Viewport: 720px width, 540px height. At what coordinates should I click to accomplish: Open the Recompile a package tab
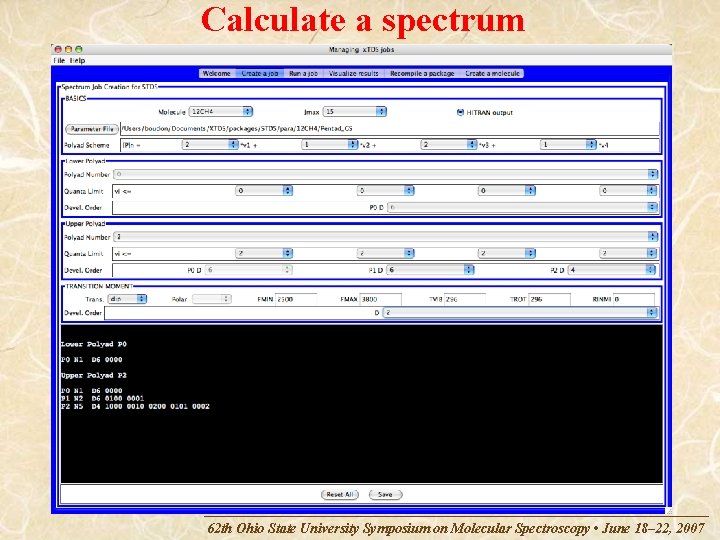422,73
